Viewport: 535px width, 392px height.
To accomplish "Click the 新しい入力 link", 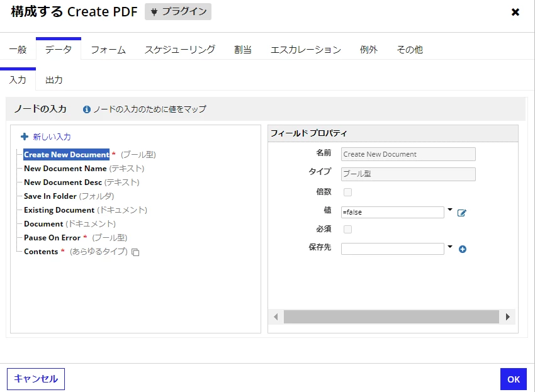I will pos(52,137).
